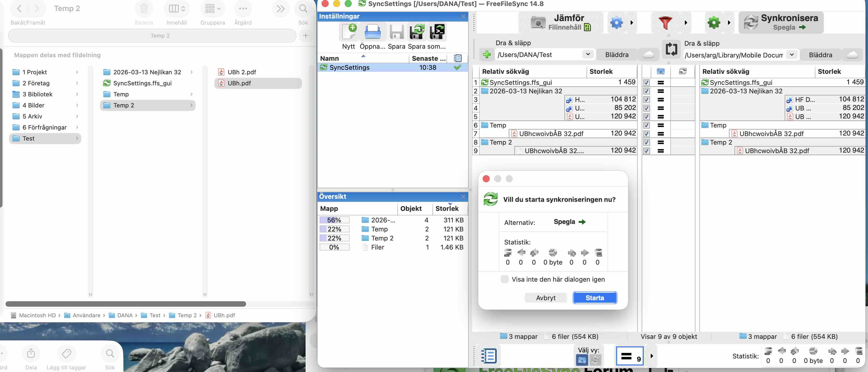
Task: Select the category view camera button
Action: pyautogui.click(x=582, y=360)
